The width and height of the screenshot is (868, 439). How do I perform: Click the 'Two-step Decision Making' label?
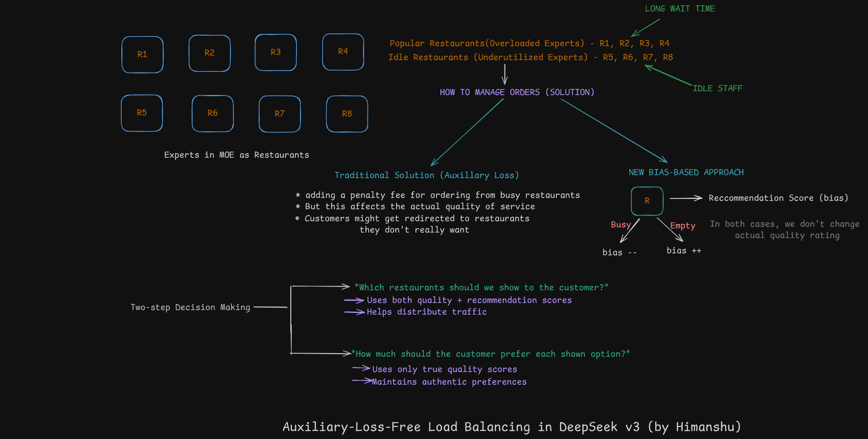tap(190, 307)
